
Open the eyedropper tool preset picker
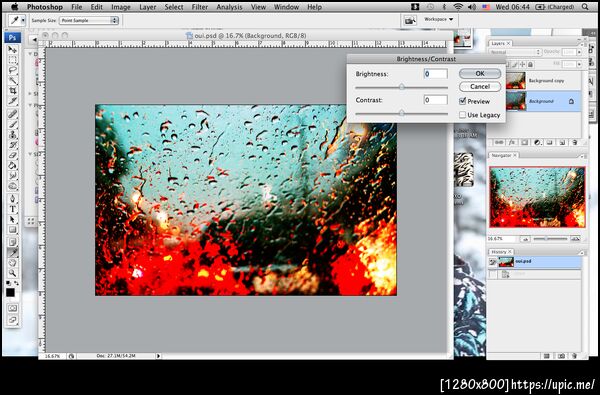(23, 20)
